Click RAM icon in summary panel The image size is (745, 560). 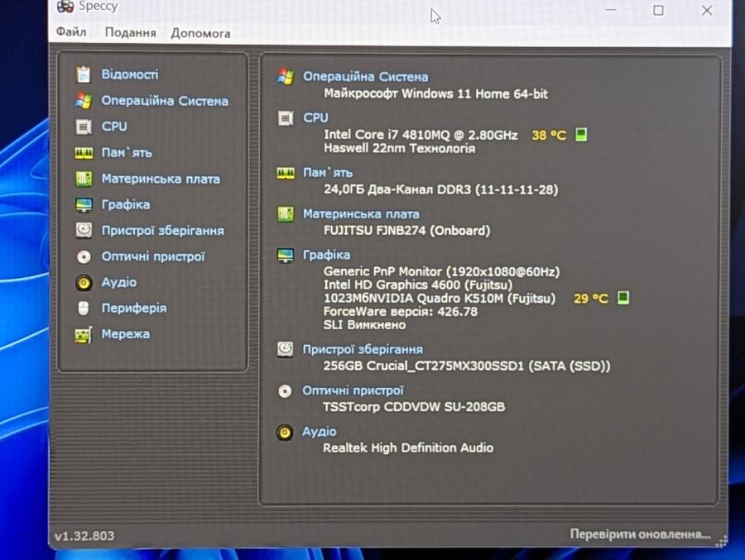coord(286,173)
